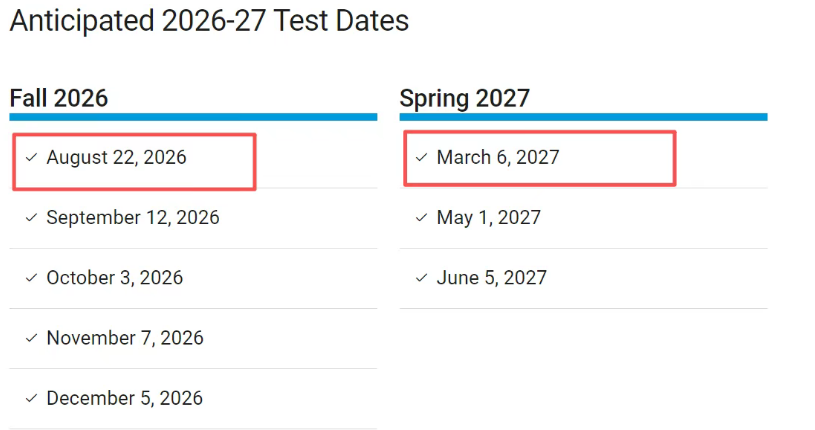Click the checkmark icon for May 1, 2027
The height and width of the screenshot is (430, 815).
(421, 218)
